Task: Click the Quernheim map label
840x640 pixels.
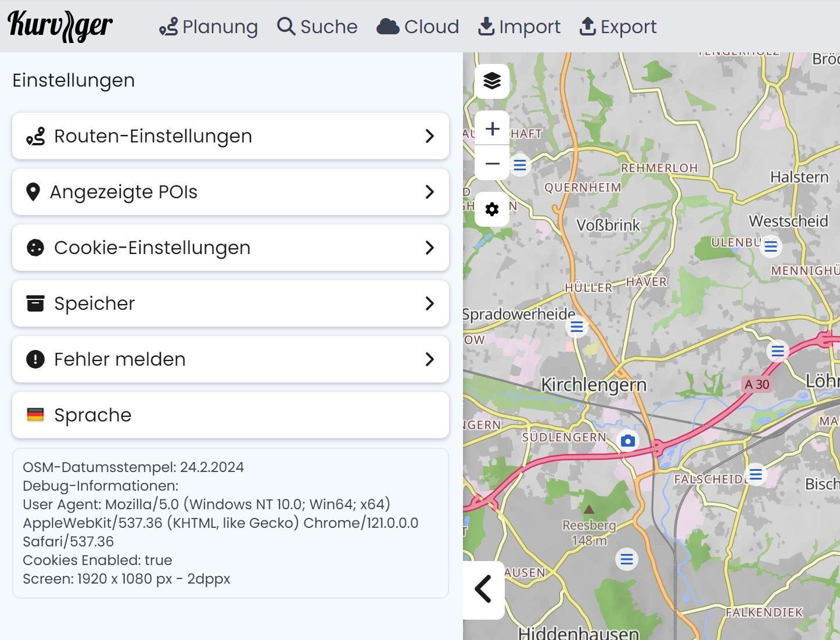Action: (x=583, y=187)
